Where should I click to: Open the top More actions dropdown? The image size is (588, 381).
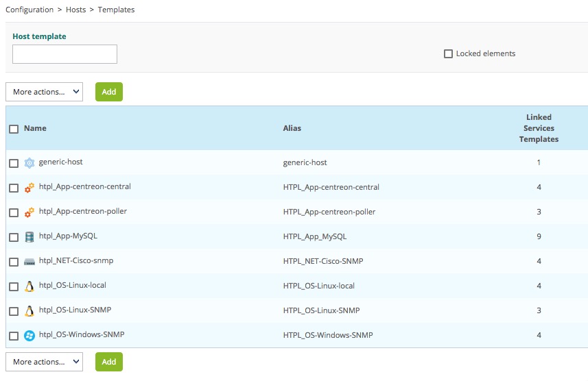44,92
